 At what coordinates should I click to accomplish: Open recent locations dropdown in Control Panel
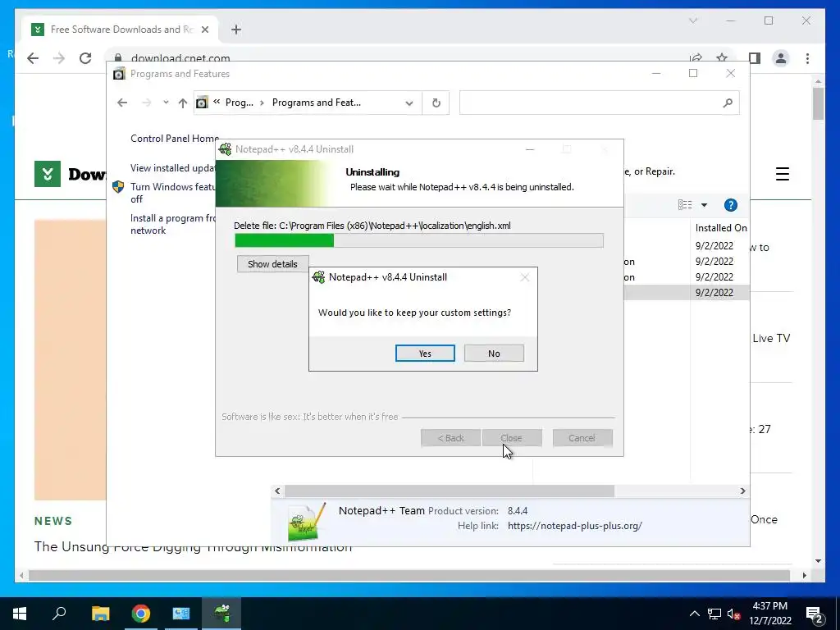pyautogui.click(x=166, y=103)
